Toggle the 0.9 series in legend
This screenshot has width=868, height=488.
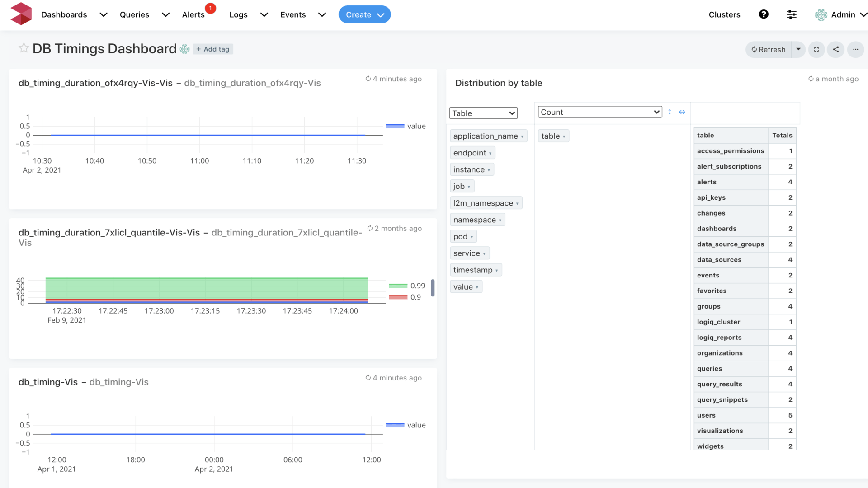click(405, 297)
